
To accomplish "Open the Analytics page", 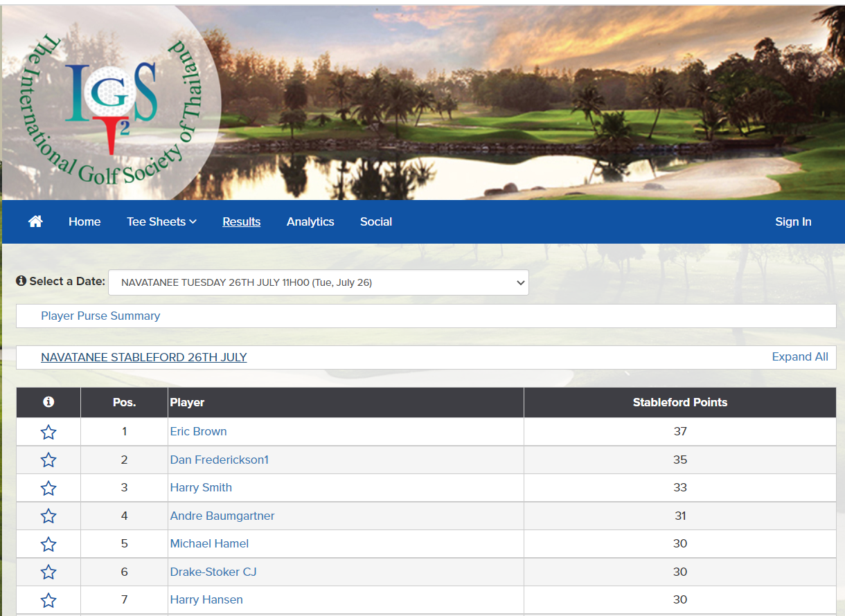I will coord(310,221).
